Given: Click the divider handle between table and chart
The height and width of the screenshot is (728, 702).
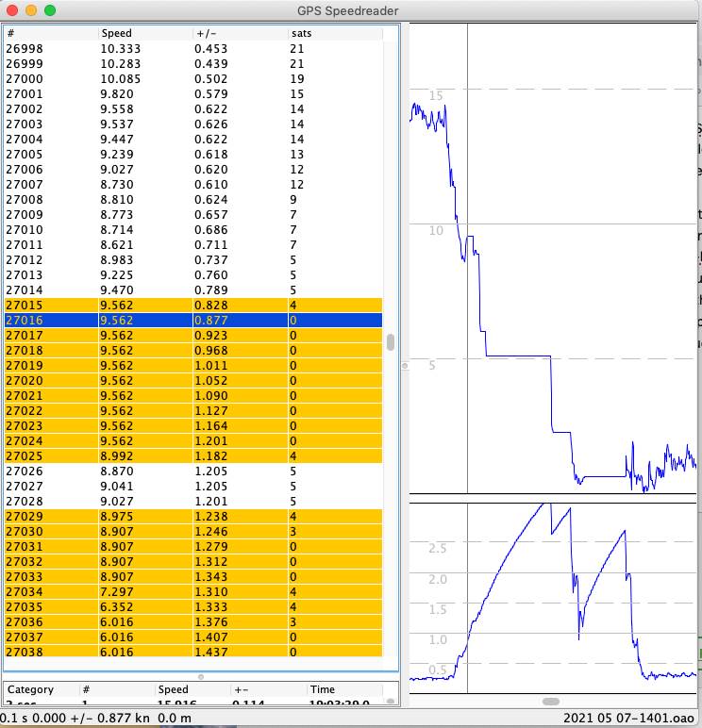Looking at the screenshot, I should (405, 364).
